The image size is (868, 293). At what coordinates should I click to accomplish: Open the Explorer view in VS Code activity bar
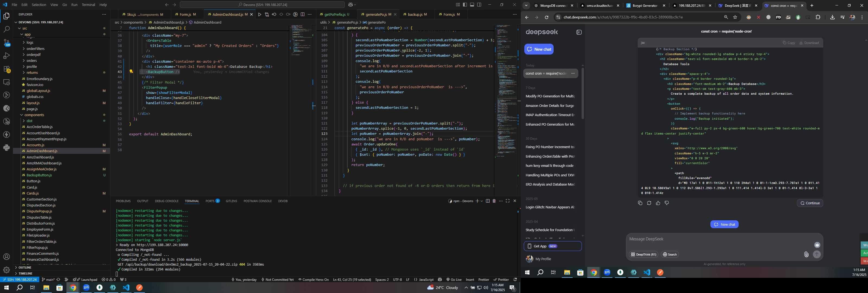[x=7, y=16]
